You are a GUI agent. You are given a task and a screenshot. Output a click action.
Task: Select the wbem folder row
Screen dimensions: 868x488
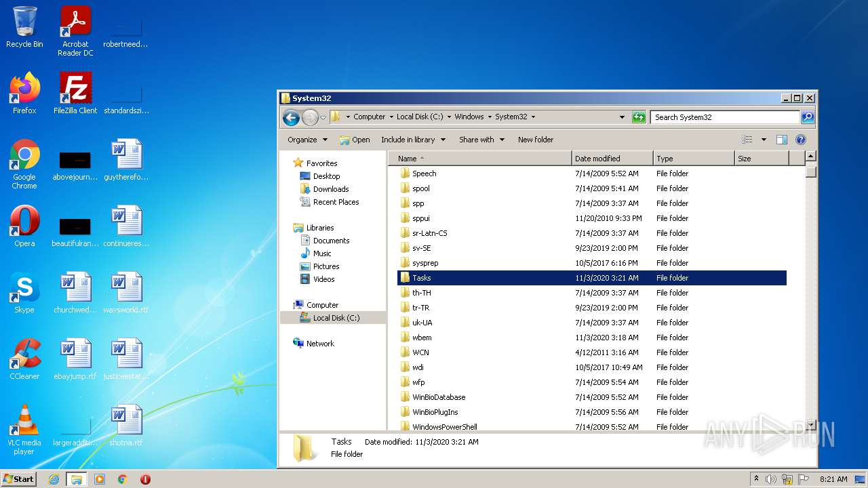point(592,338)
